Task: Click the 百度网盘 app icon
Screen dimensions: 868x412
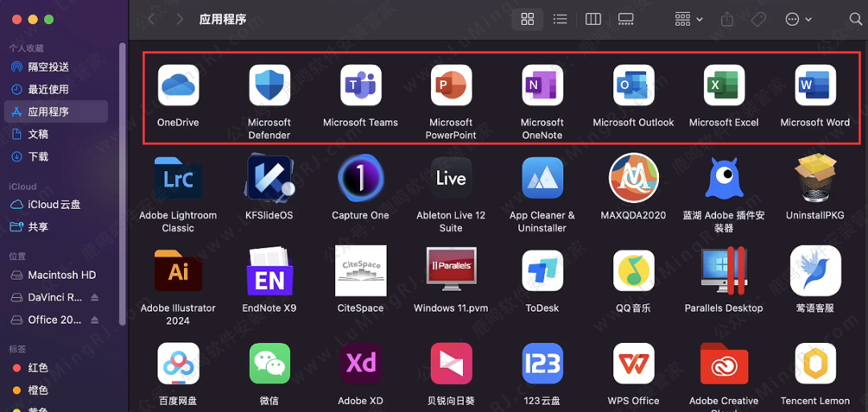Action: click(x=178, y=363)
